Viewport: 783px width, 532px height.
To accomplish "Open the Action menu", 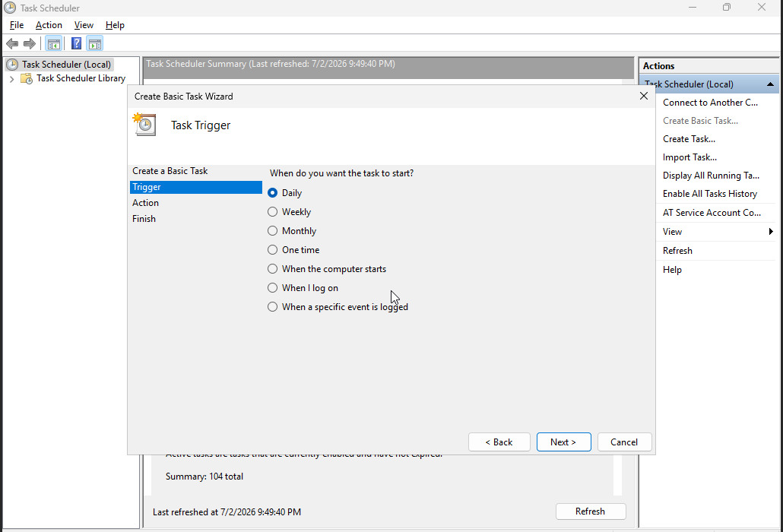I will (49, 25).
